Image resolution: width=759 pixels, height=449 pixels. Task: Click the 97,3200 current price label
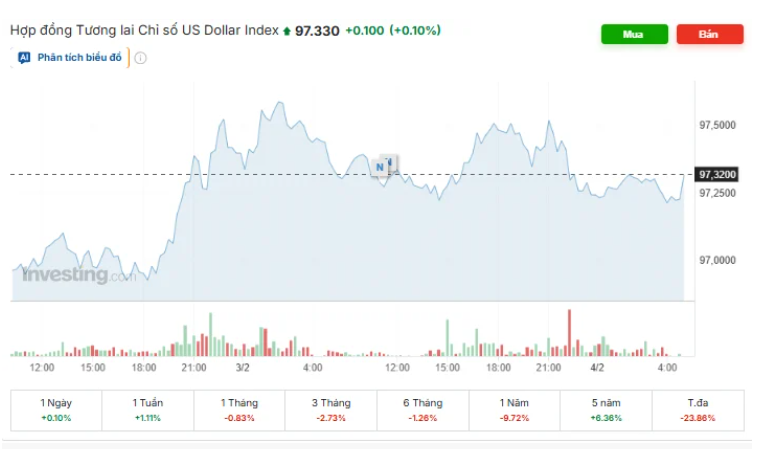point(717,174)
